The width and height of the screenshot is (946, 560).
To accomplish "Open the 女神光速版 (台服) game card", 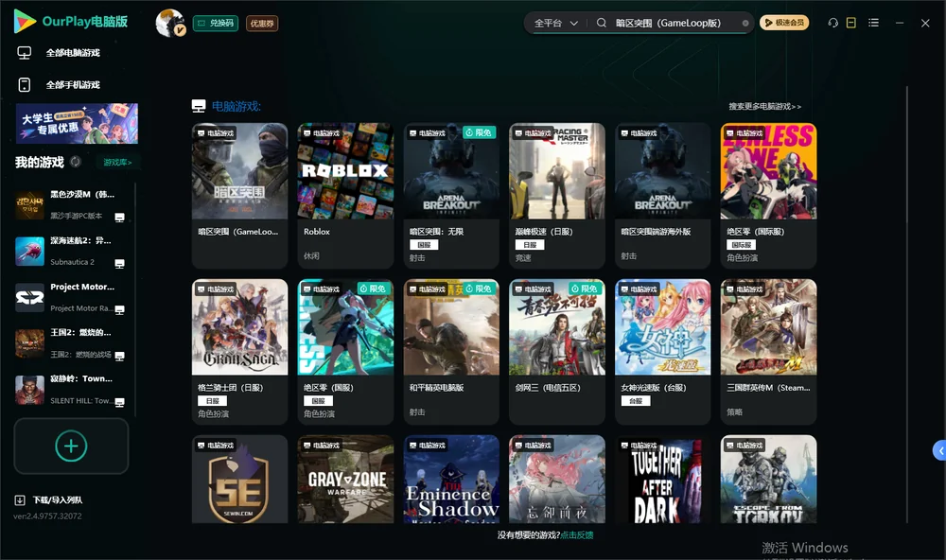I will [662, 351].
